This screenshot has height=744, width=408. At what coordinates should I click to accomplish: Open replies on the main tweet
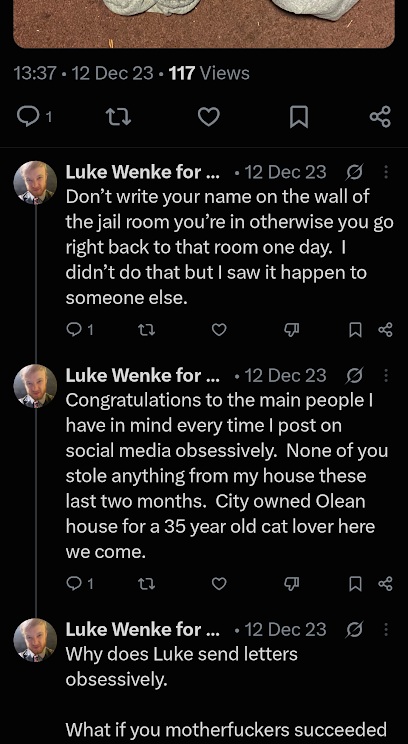point(34,117)
